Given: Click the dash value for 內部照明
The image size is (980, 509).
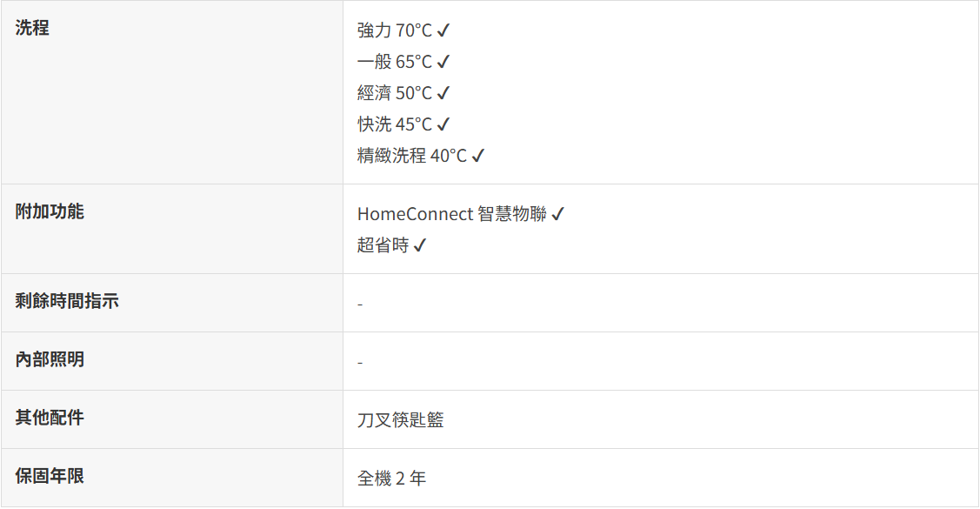Looking at the screenshot, I should point(360,362).
